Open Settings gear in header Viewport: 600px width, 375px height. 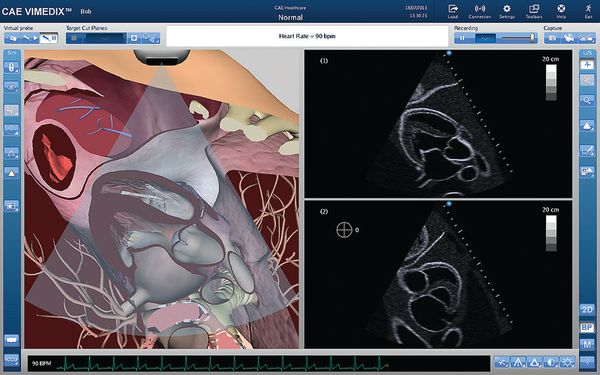click(507, 11)
